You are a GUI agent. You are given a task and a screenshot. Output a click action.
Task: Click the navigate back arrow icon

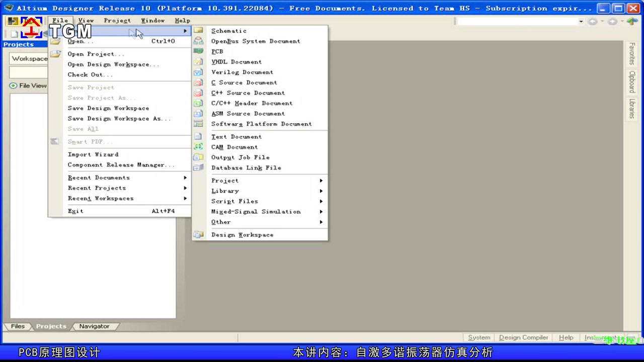tap(592, 21)
